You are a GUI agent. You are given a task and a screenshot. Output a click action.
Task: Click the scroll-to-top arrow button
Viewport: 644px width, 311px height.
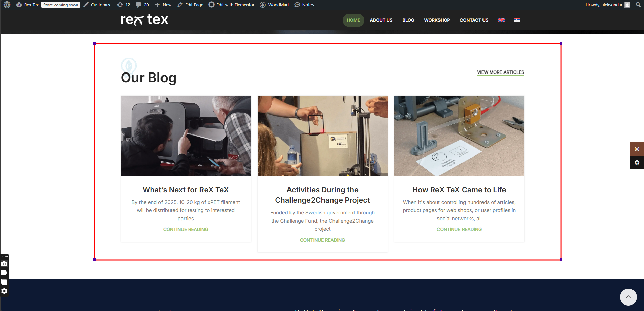pos(628,297)
